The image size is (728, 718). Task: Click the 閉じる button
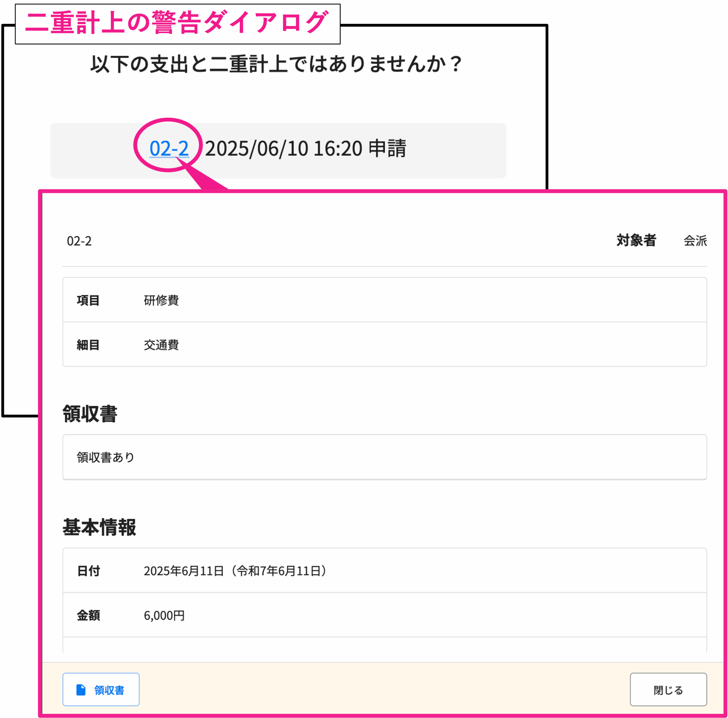668,689
